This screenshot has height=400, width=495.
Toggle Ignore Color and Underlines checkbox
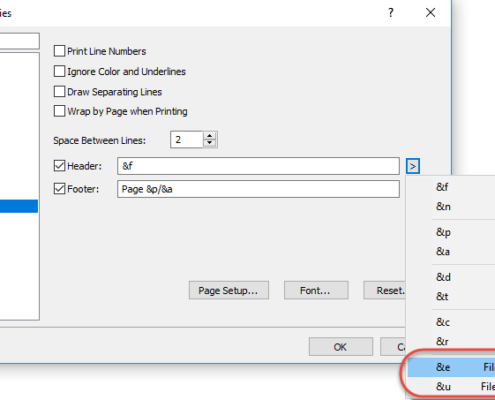coord(59,71)
